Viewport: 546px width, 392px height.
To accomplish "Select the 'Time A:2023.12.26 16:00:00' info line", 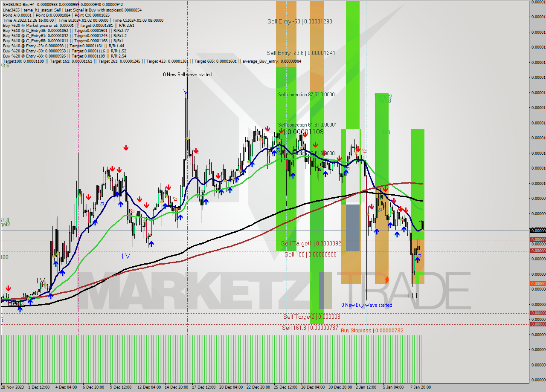I will (x=83, y=20).
